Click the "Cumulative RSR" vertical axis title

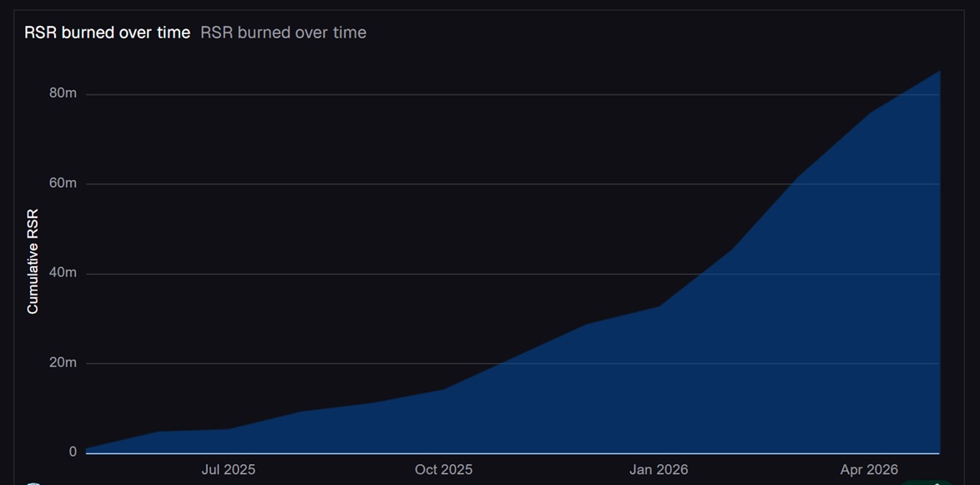pyautogui.click(x=33, y=261)
